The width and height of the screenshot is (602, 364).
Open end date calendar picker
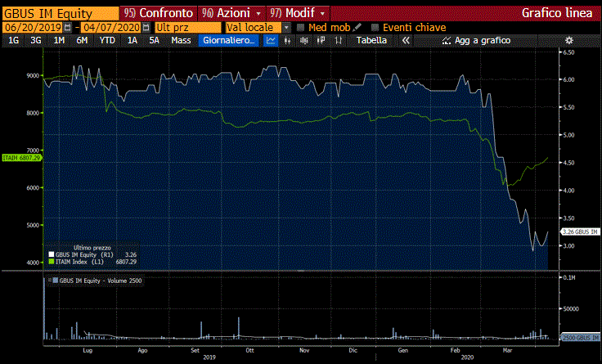pos(146,28)
